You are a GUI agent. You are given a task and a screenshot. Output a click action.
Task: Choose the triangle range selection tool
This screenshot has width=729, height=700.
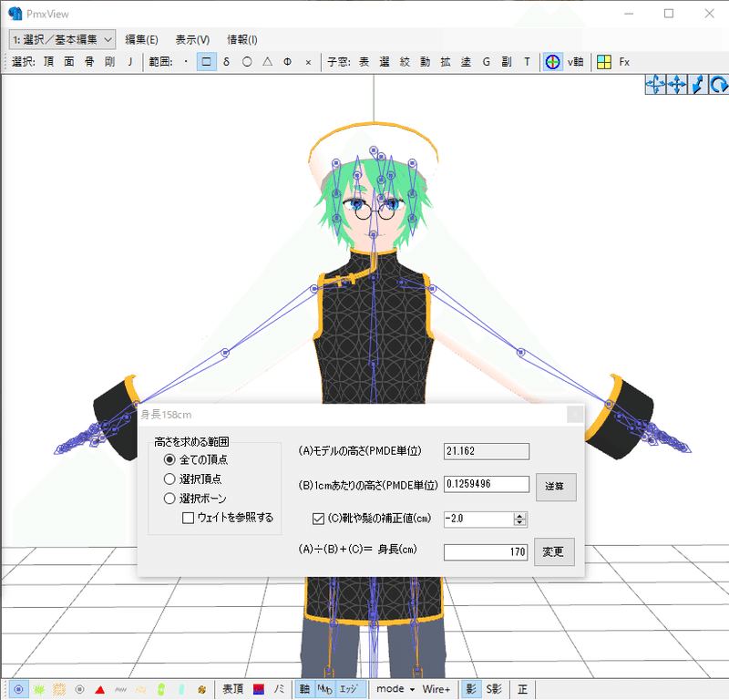coord(267,62)
